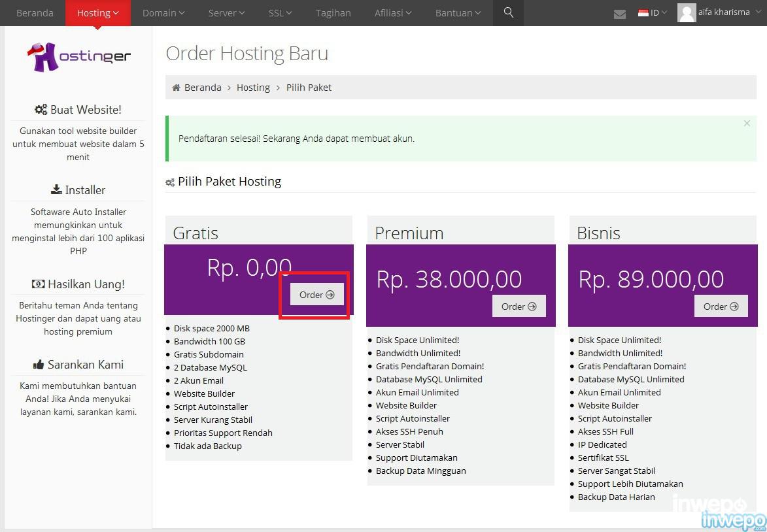Screen dimensions: 767x532
Task: Click 'Sertifikat SSL' feature
Action: click(603, 458)
